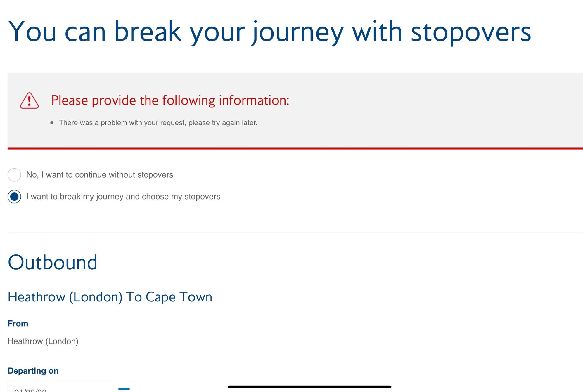Click the 'Heathrow (London) To Cape Town' heading
The image size is (583, 392).
coord(110,296)
